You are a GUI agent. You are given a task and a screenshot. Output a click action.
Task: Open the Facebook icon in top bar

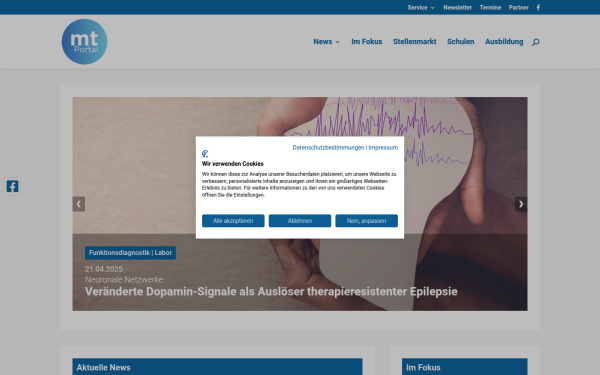538,8
